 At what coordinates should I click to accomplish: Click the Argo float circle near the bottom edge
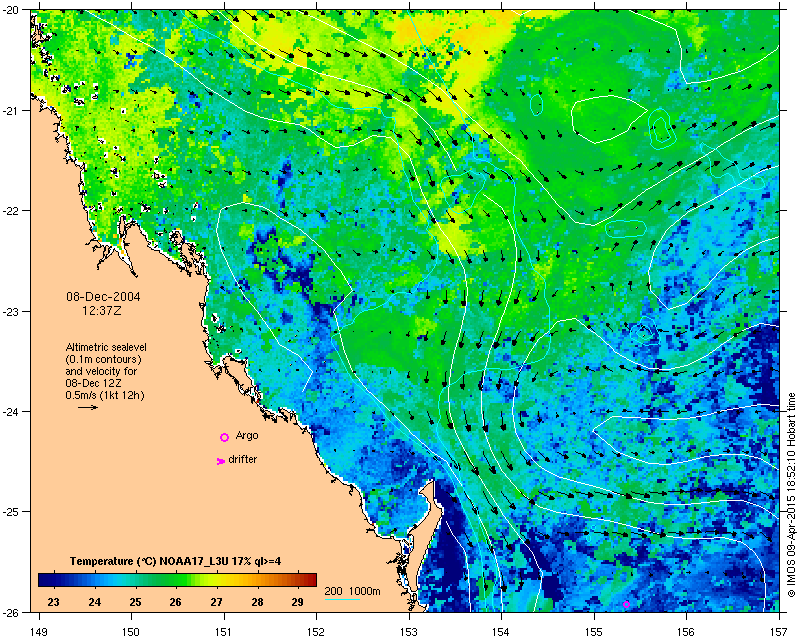(x=627, y=604)
